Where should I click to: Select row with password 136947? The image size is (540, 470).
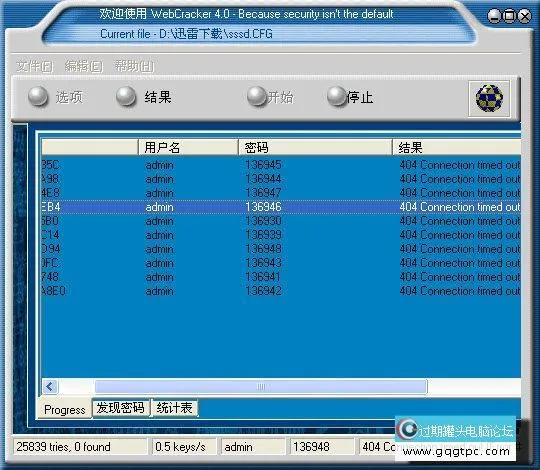coord(281,193)
